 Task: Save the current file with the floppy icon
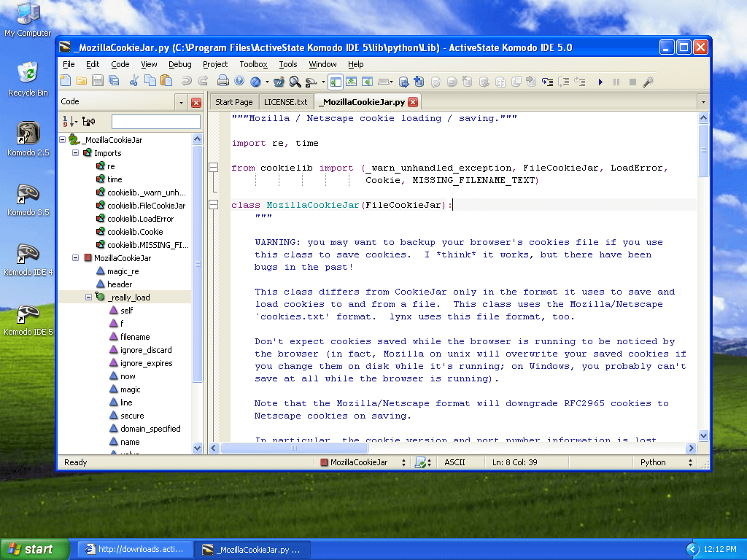[x=98, y=82]
